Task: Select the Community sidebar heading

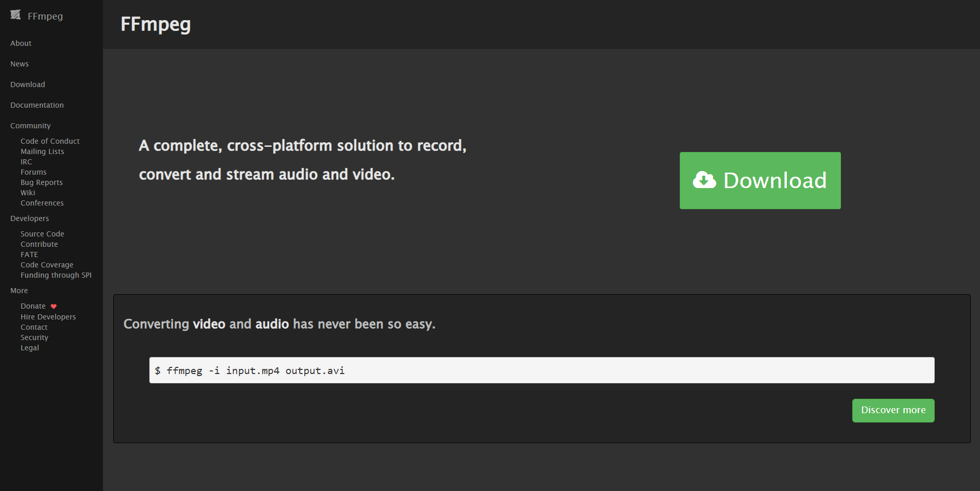Action: click(30, 126)
